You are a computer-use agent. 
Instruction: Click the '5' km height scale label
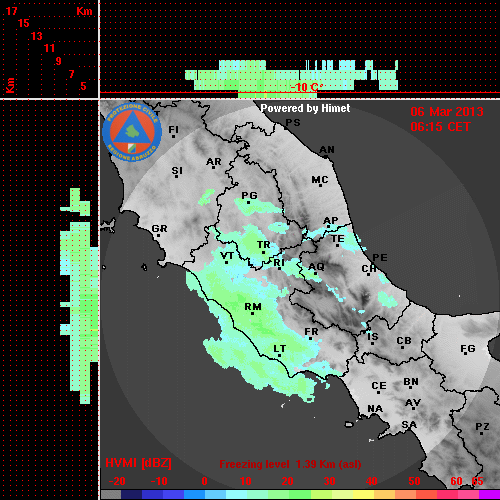(x=83, y=86)
